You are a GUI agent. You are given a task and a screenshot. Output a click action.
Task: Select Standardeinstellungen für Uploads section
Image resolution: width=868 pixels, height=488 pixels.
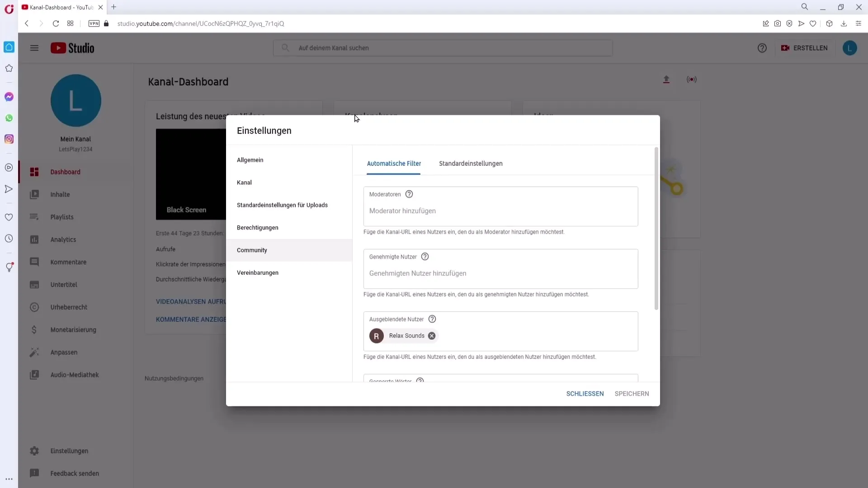[x=289, y=205]
